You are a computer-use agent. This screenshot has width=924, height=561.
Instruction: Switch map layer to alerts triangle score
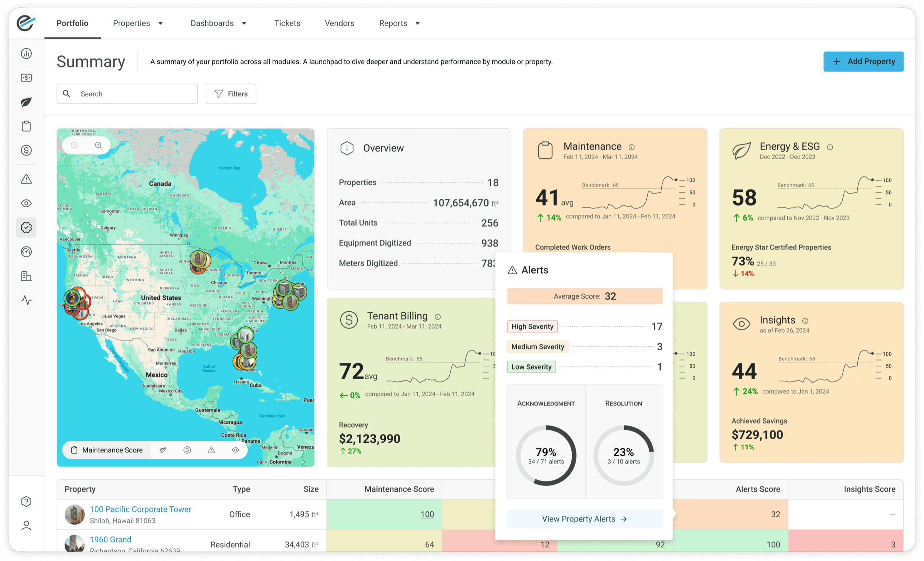click(211, 450)
